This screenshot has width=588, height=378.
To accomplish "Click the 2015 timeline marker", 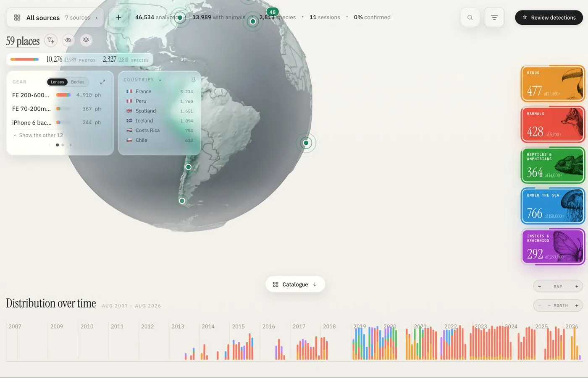I will pos(238,326).
